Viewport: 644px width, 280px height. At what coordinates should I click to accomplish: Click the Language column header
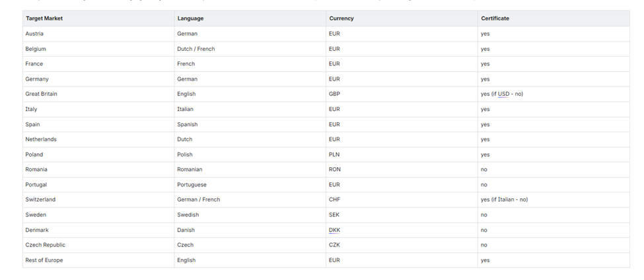click(190, 18)
